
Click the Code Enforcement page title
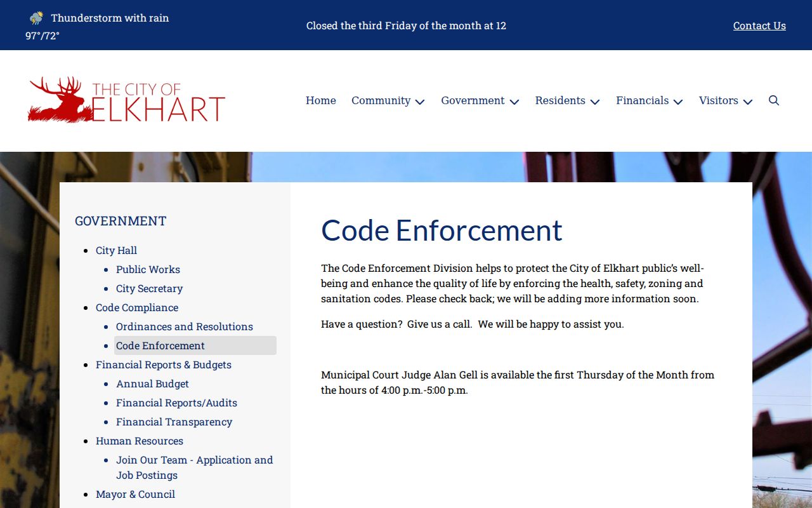[442, 230]
